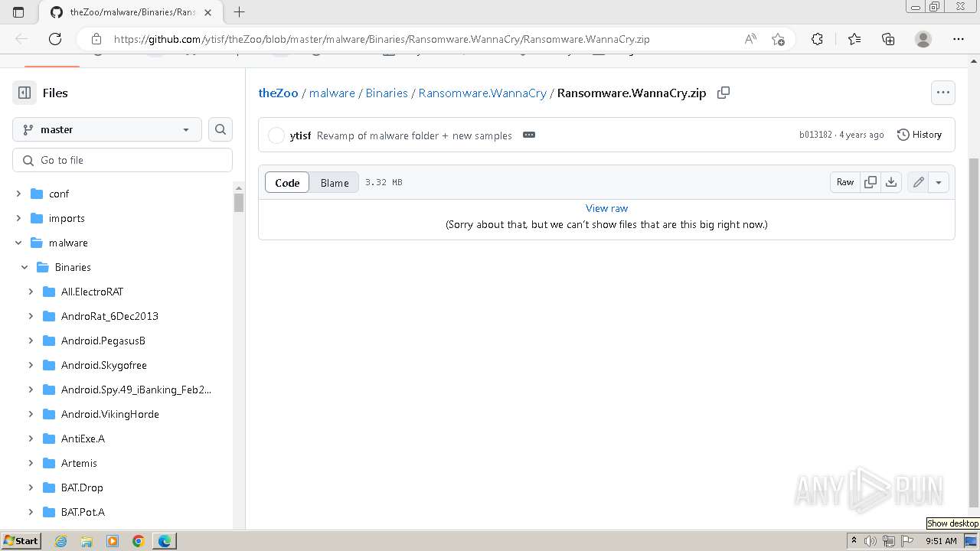
Task: Add page to favorites star icon
Action: (x=779, y=39)
